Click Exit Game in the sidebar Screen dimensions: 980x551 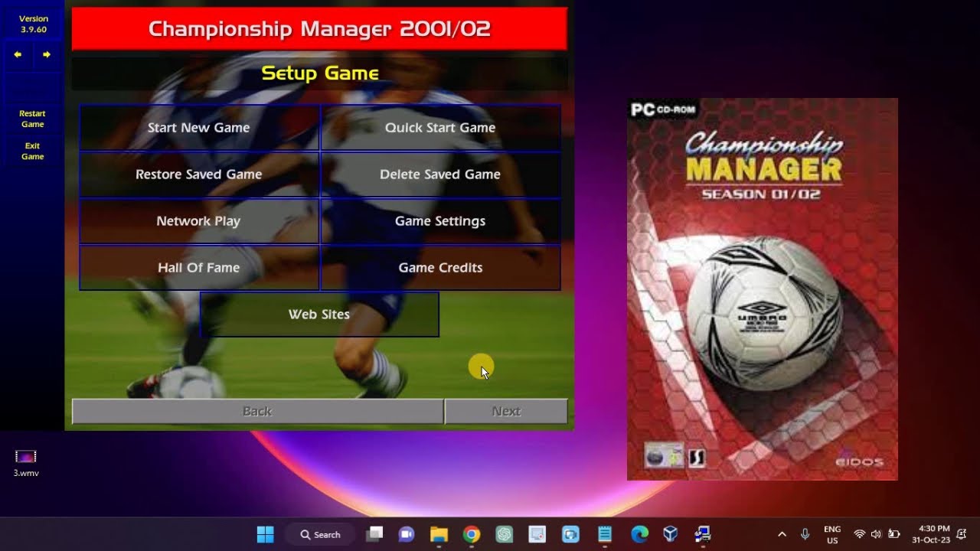tap(32, 151)
